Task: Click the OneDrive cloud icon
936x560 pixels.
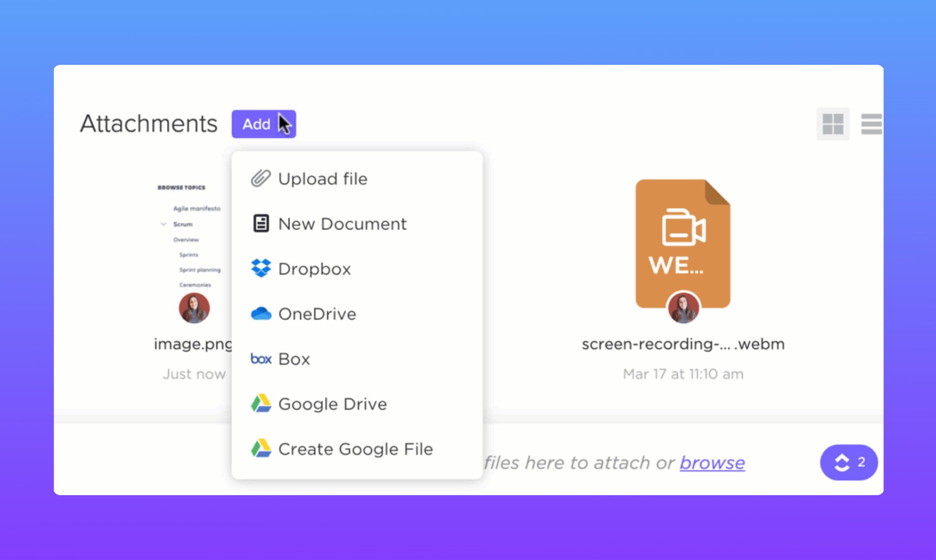Action: pos(260,313)
